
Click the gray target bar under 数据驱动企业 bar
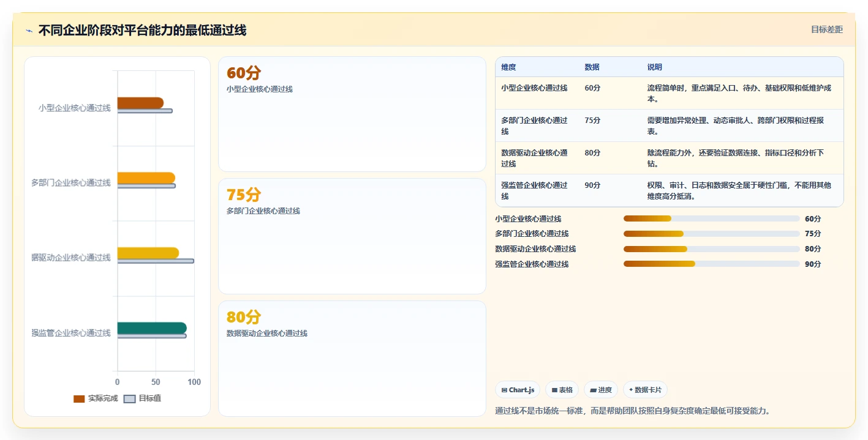[x=156, y=261]
